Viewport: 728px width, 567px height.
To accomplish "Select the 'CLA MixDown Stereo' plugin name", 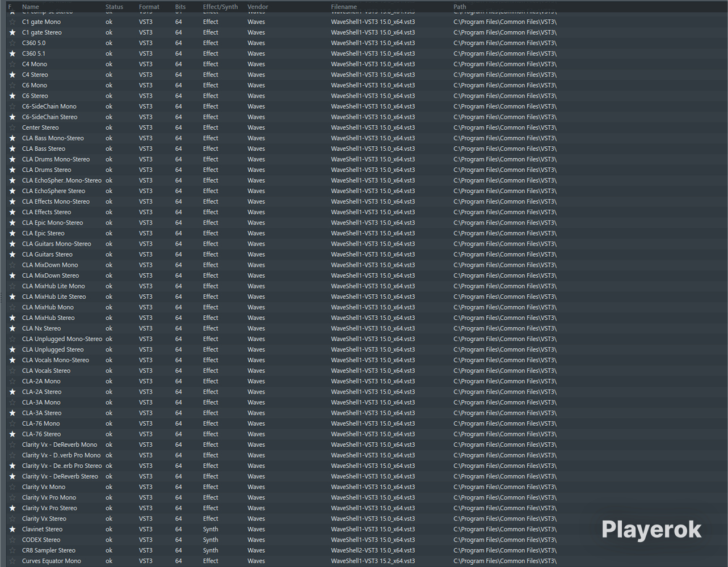I will 51,276.
